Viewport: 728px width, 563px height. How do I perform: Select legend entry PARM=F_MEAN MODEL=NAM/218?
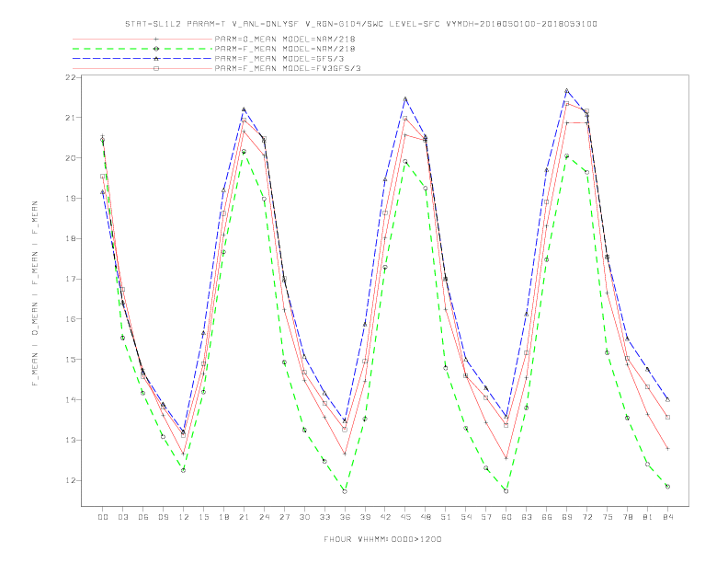285,49
